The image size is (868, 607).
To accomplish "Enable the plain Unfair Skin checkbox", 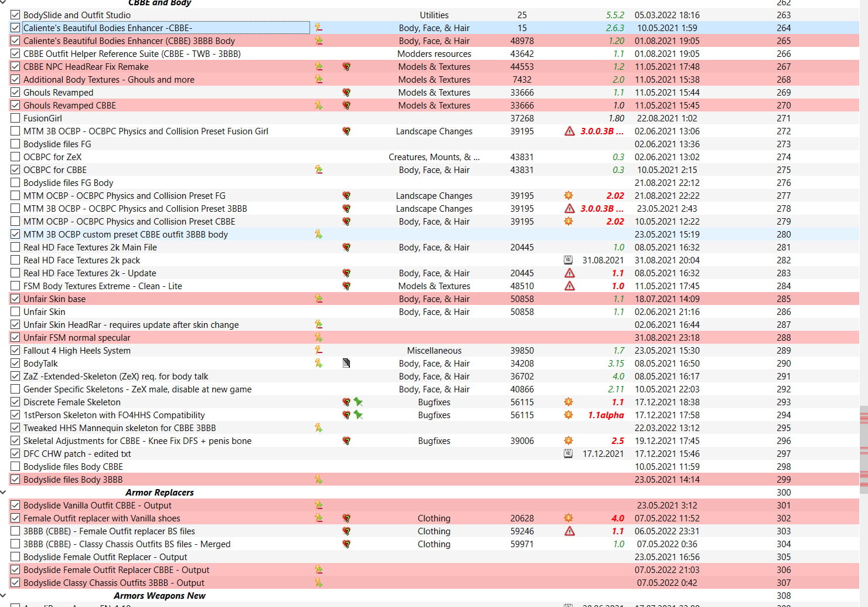I will [15, 311].
